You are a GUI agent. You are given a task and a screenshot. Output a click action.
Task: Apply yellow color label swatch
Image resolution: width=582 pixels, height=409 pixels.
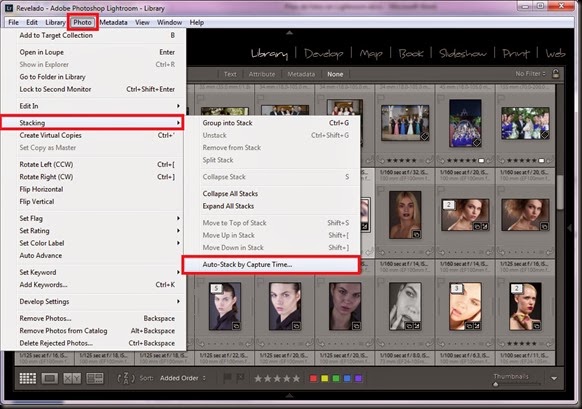point(325,378)
